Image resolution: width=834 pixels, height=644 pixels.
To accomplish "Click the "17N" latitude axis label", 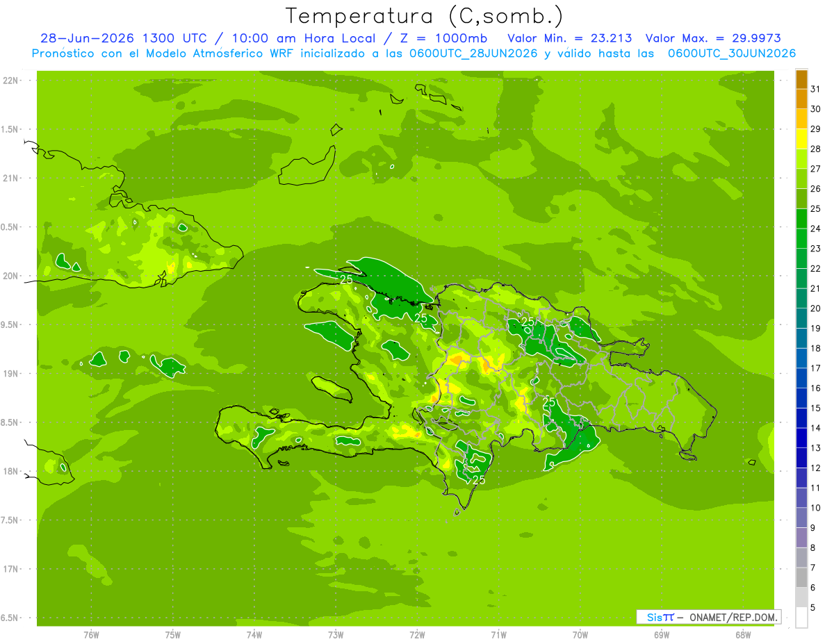I will (12, 569).
